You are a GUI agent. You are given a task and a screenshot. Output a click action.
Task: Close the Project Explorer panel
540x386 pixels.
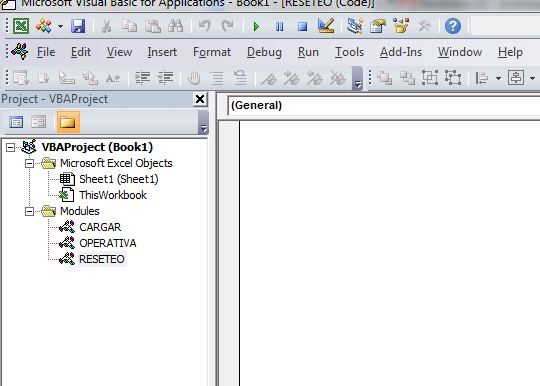point(200,100)
